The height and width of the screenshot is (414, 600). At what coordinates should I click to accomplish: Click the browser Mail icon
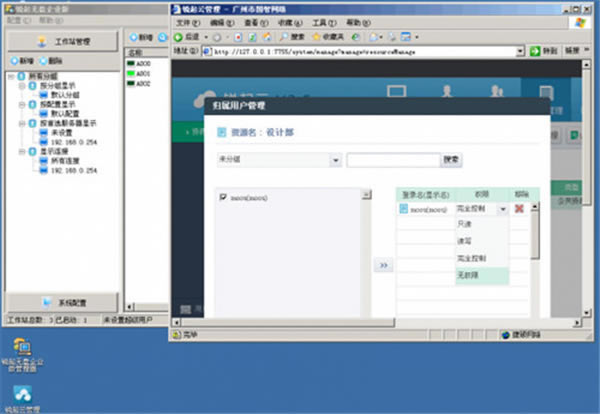coord(374,37)
